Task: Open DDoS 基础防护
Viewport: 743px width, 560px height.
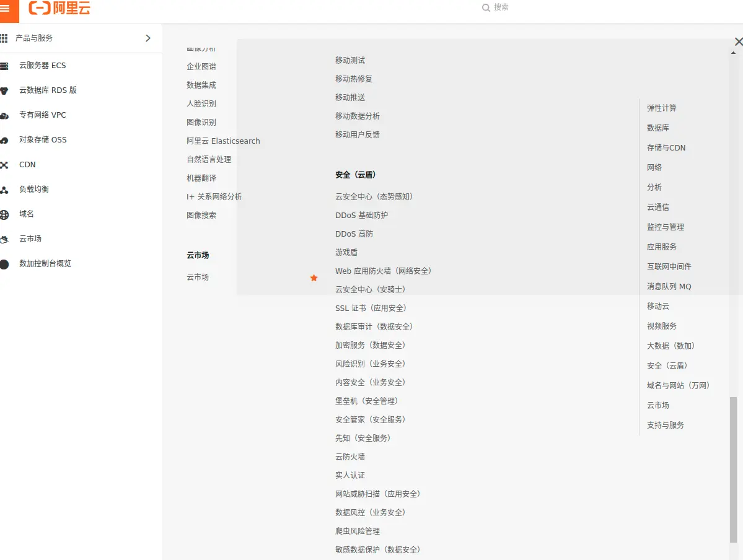Action: [x=361, y=215]
